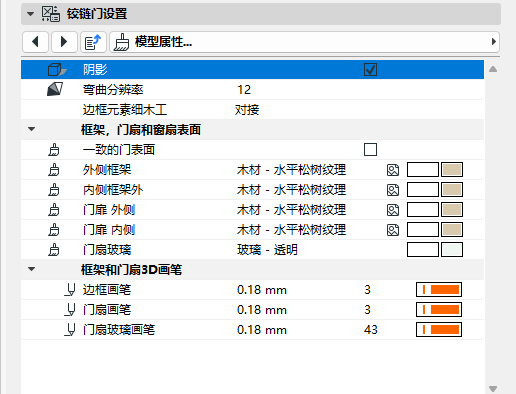516x394 pixels.
Task: Uncheck the 阴影 checkbox
Action: pyautogui.click(x=370, y=70)
